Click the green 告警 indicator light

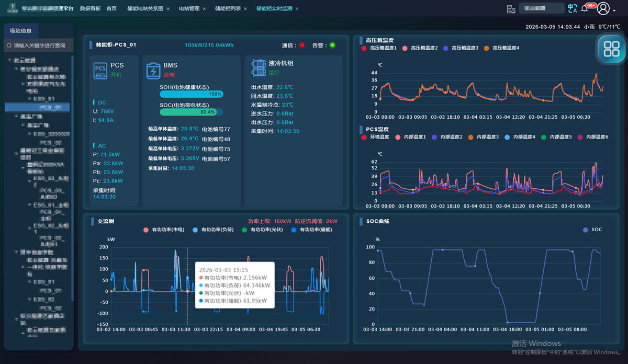pos(332,45)
